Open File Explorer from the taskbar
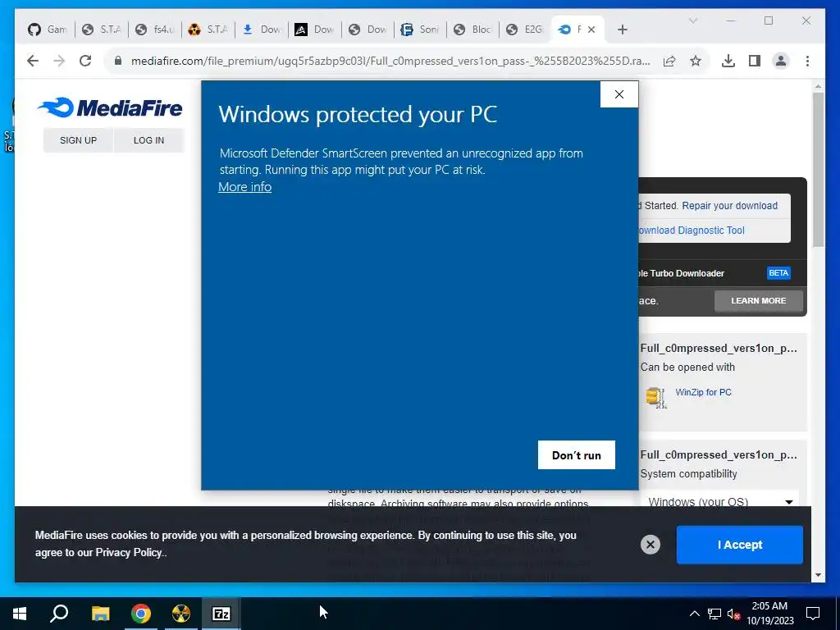This screenshot has width=840, height=630. pos(100,614)
